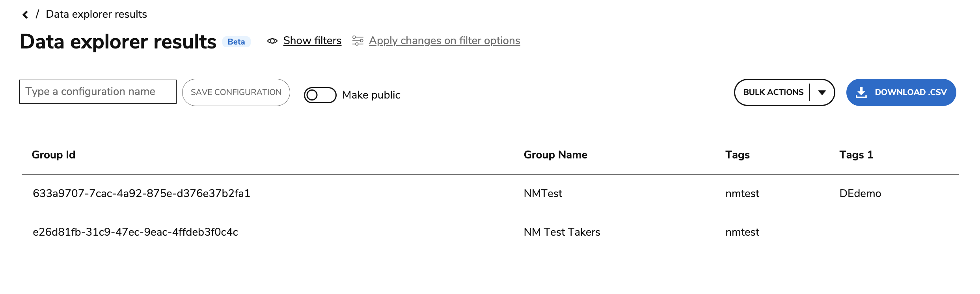Click the Group Name column header
The image size is (980, 294).
pyautogui.click(x=555, y=155)
